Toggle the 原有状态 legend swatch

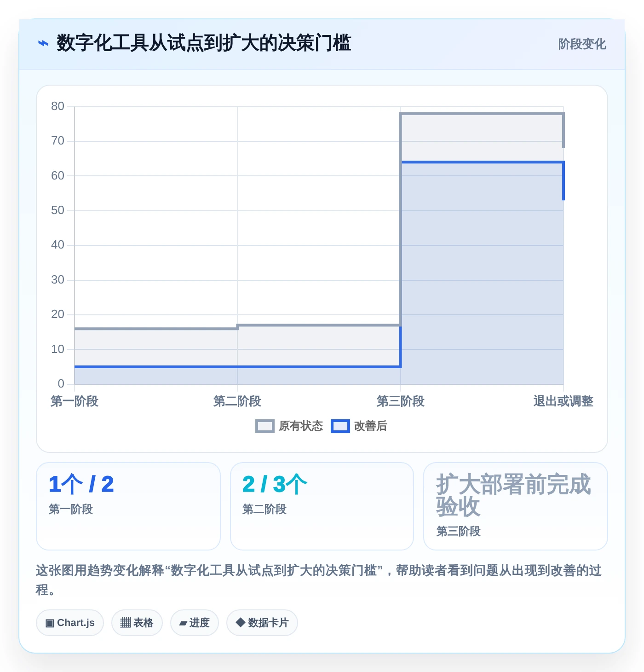pos(264,426)
